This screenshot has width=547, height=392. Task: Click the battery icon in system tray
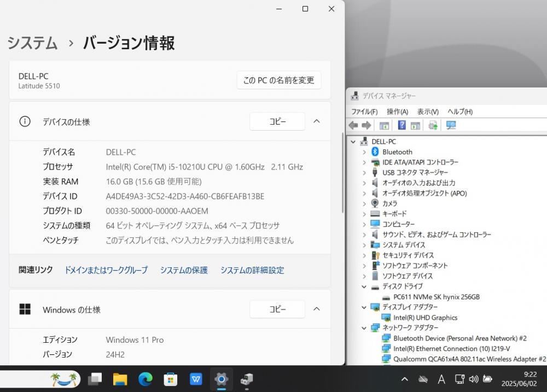coord(487,379)
